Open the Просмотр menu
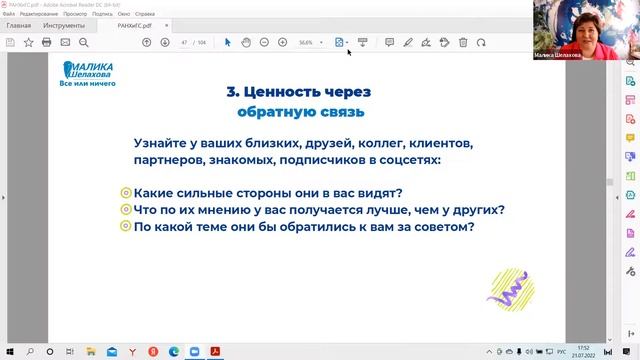 (x=75, y=14)
